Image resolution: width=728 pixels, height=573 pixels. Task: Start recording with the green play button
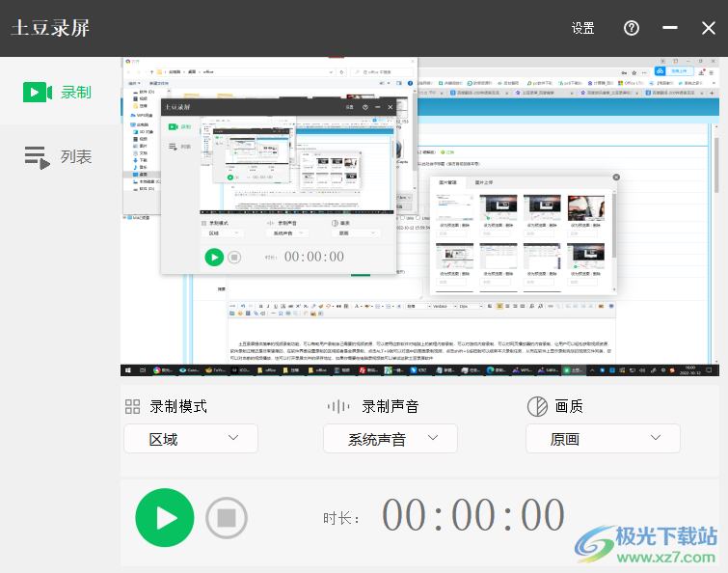pyautogui.click(x=164, y=518)
